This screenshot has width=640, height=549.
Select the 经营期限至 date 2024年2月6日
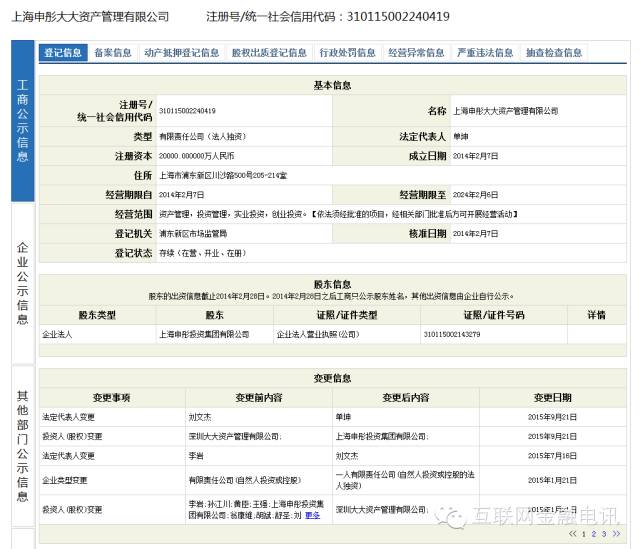pos(475,195)
